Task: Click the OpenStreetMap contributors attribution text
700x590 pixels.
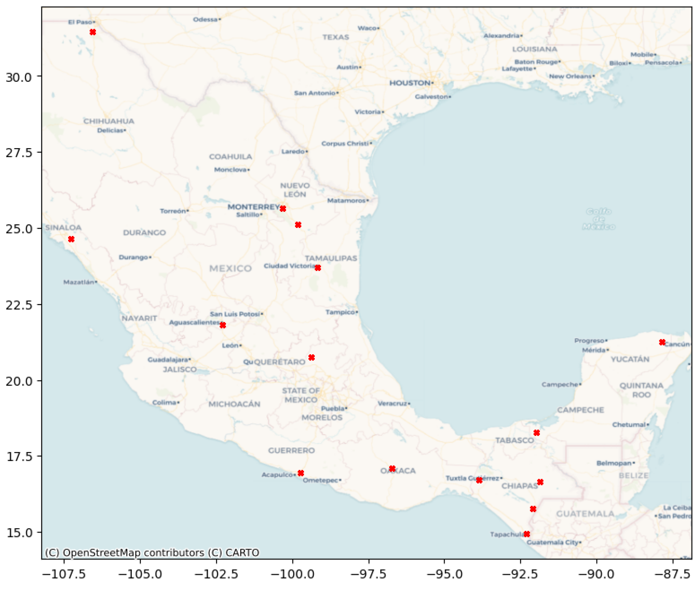Action: coord(133,553)
